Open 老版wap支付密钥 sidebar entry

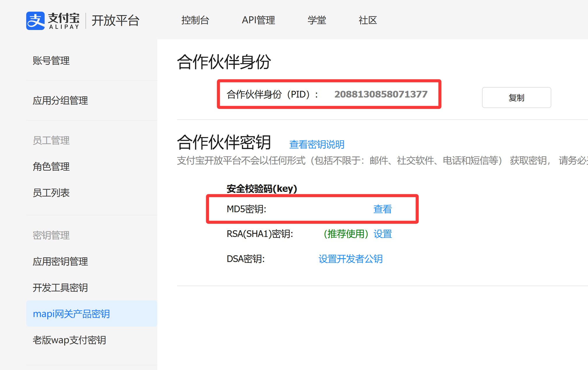click(x=69, y=340)
